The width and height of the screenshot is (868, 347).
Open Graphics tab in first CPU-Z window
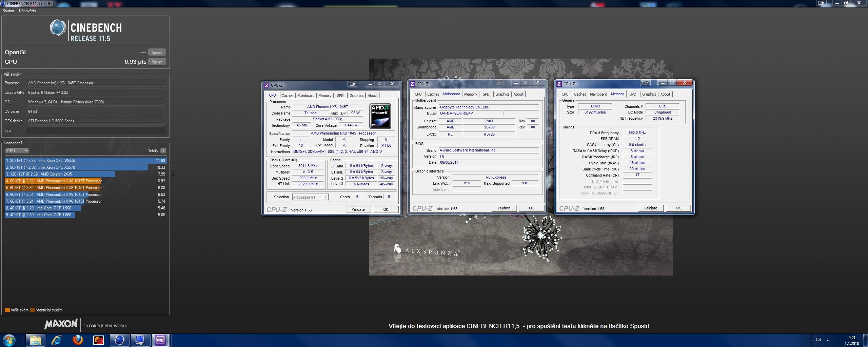[x=356, y=96]
